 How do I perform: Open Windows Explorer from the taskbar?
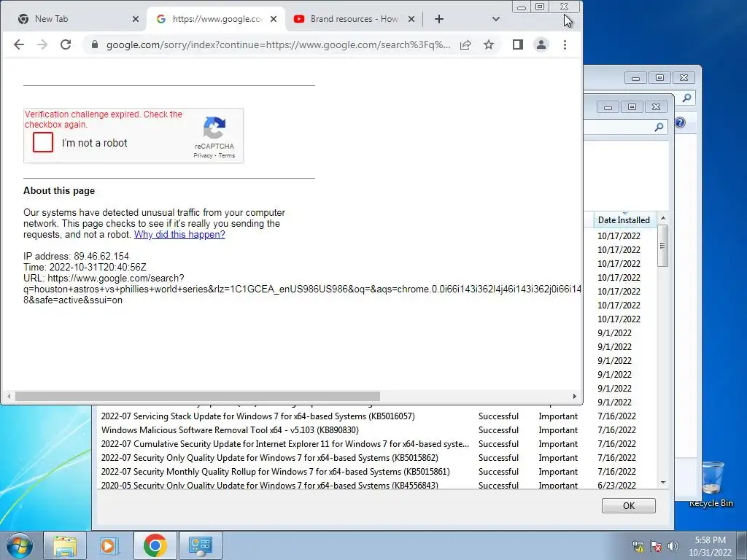[x=65, y=545]
